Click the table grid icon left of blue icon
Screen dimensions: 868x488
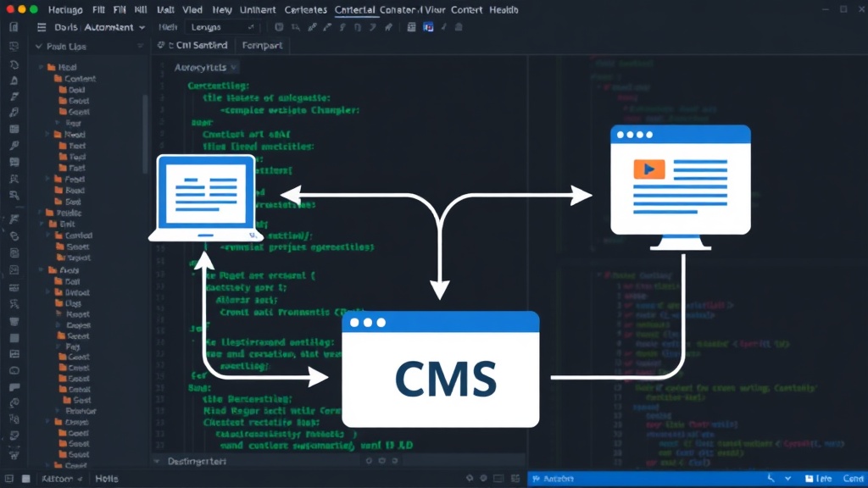click(411, 27)
